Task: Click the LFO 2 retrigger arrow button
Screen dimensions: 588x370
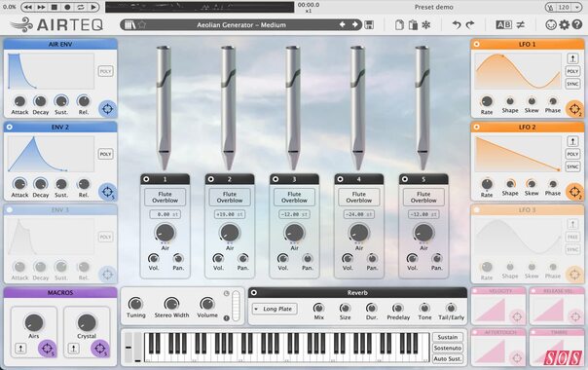Action: click(572, 141)
